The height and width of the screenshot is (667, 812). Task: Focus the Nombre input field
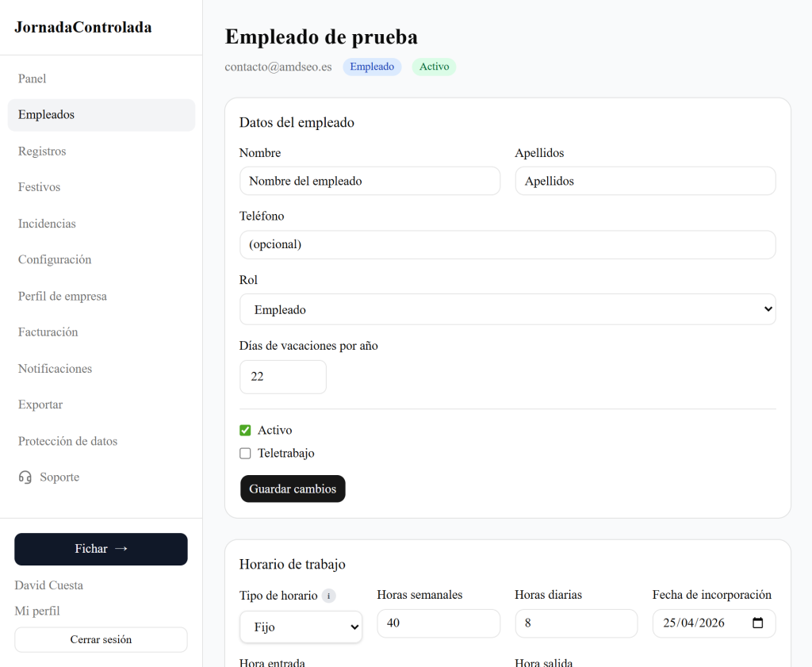coord(370,181)
